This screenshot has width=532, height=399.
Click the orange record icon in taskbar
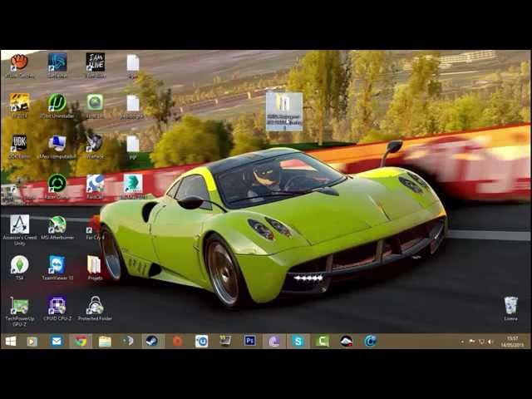(177, 341)
